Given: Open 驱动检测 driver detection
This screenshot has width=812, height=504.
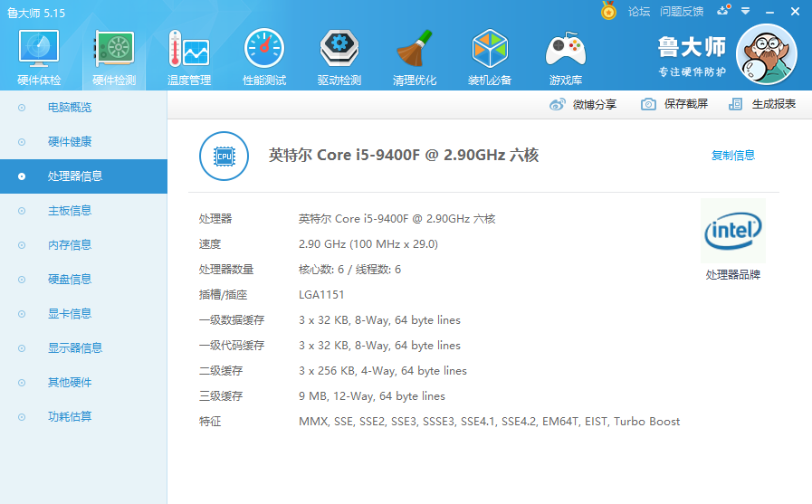Looking at the screenshot, I should click(x=339, y=58).
